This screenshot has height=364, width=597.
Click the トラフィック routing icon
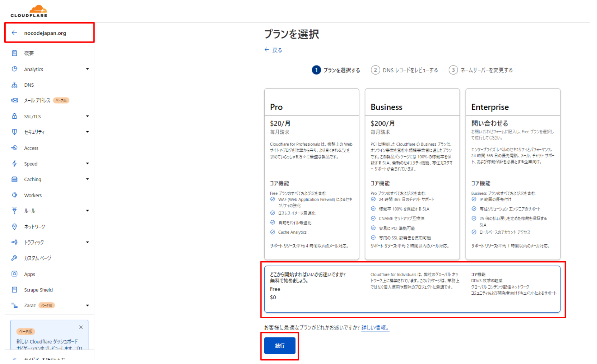pos(14,242)
